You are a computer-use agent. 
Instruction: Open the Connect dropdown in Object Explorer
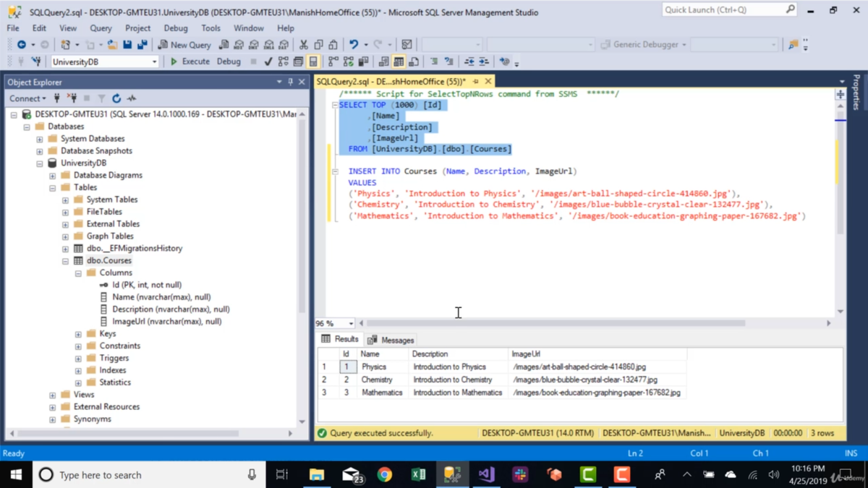pyautogui.click(x=27, y=98)
